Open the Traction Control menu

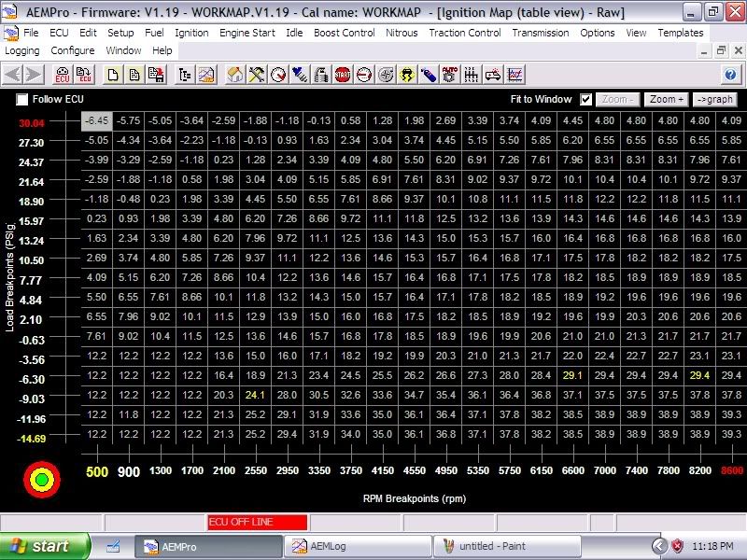(465, 33)
